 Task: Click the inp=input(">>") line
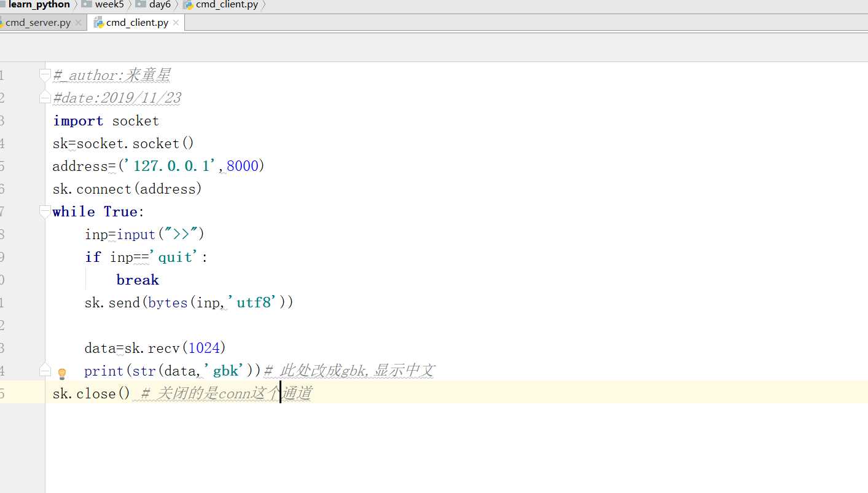144,234
